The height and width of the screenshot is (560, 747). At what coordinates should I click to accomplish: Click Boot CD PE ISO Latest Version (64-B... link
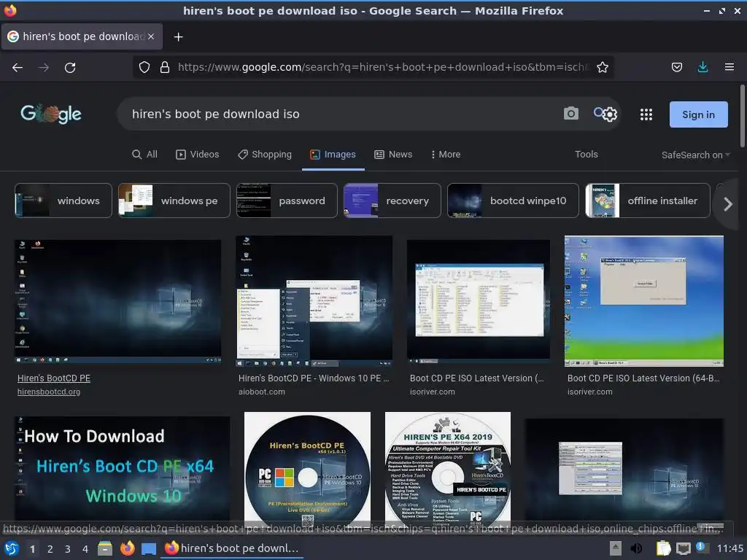click(x=643, y=378)
